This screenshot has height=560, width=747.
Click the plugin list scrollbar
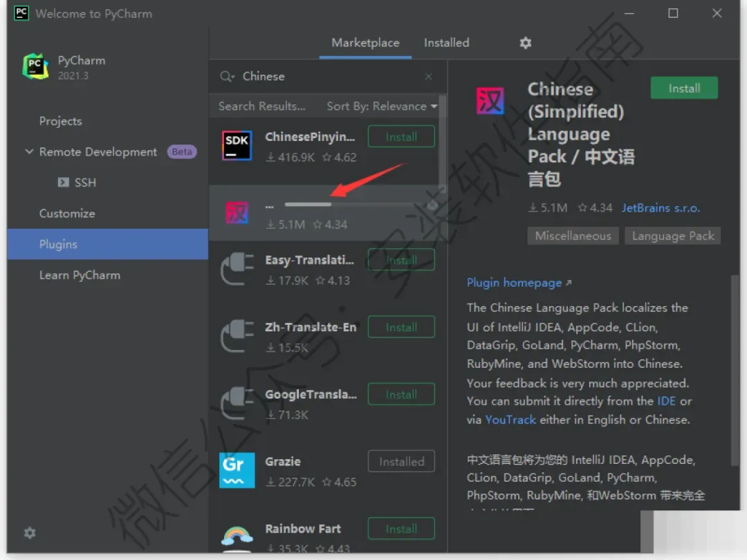click(442, 143)
